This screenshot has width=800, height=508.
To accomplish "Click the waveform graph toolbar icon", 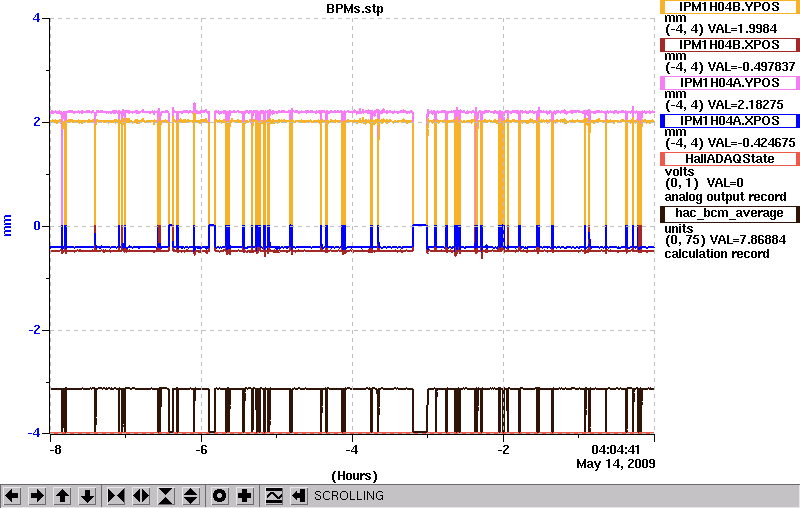I will [x=274, y=496].
